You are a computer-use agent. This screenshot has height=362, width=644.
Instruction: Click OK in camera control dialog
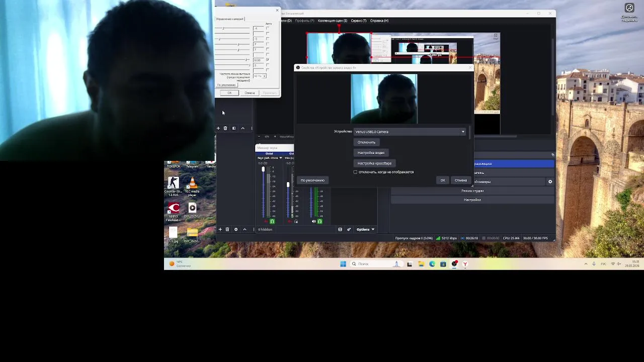click(x=229, y=93)
